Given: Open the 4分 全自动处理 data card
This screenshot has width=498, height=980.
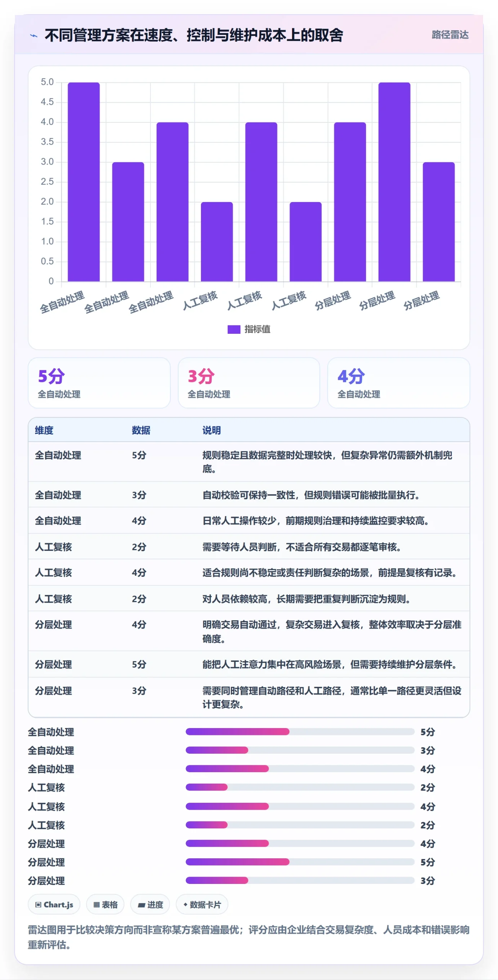Looking at the screenshot, I should pyautogui.click(x=398, y=382).
